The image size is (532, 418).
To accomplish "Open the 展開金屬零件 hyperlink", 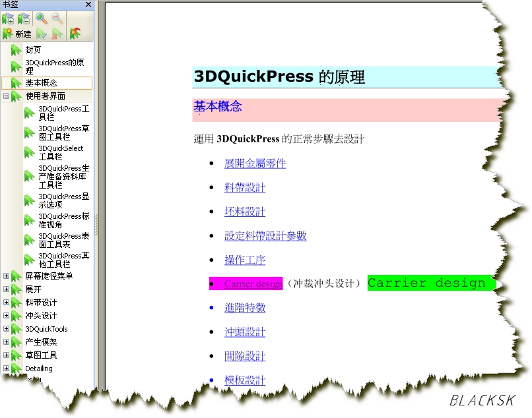I will (x=255, y=163).
